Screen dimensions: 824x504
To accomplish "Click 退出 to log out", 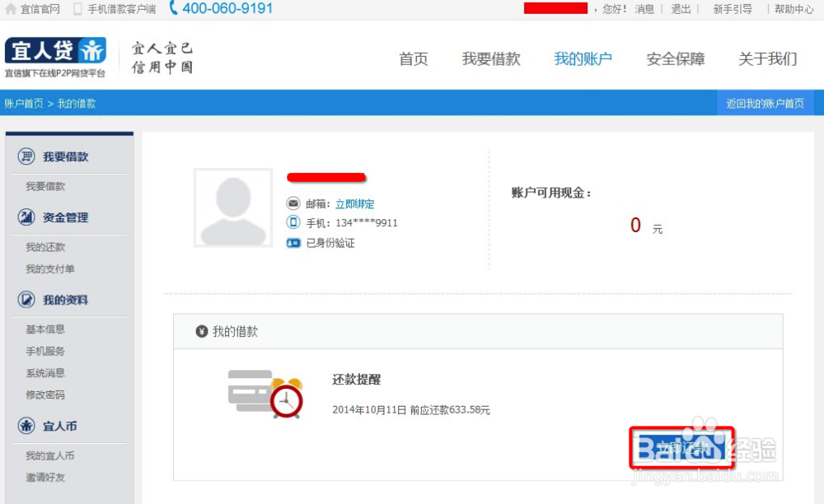I will pyautogui.click(x=681, y=9).
